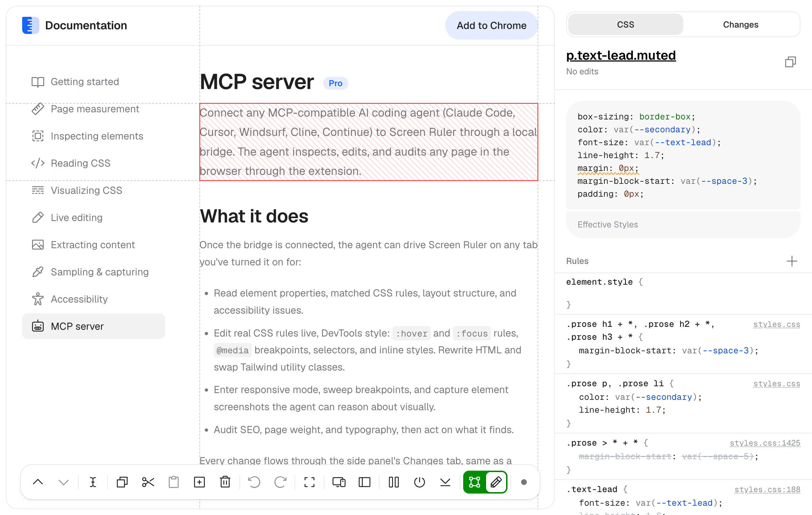Click the duplicate element toolbar icon
The image size is (812, 515).
pyautogui.click(x=122, y=482)
